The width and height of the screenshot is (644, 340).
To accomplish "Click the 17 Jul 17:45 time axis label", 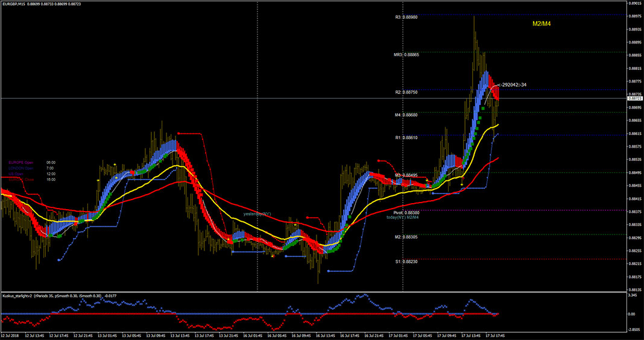I will [x=494, y=335].
